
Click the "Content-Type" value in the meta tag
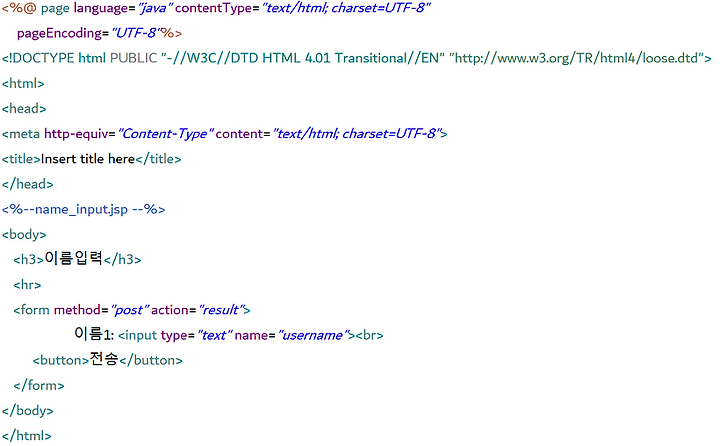click(165, 134)
